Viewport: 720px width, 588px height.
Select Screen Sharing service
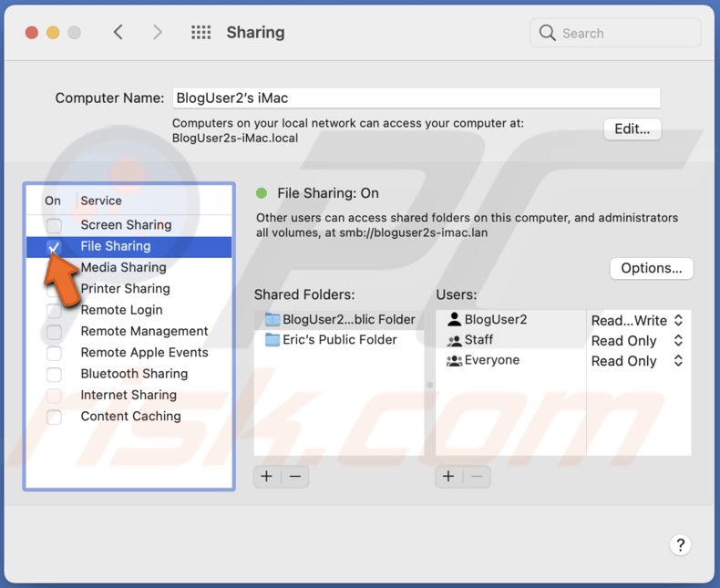point(126,224)
